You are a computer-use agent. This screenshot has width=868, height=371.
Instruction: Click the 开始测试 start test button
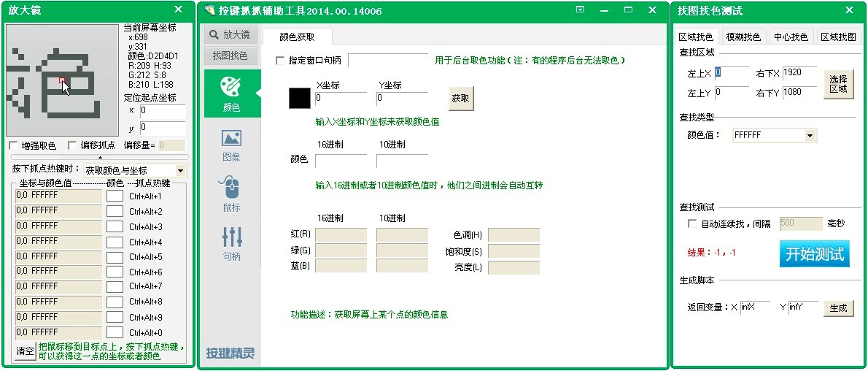coord(814,253)
